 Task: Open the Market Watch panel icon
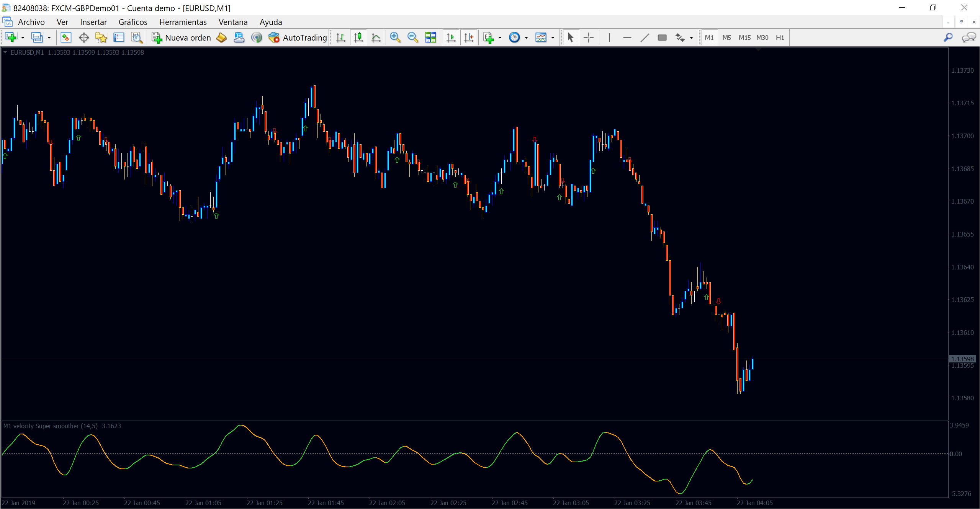pos(66,38)
